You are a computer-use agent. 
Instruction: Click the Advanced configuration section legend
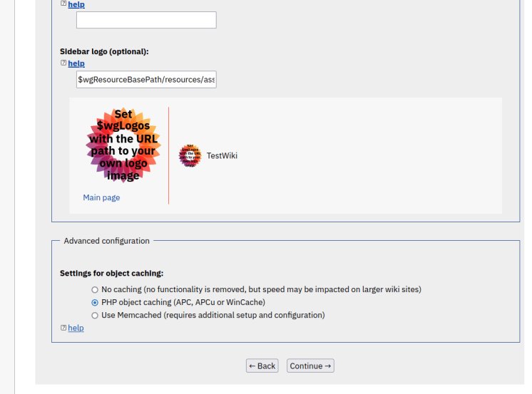click(x=106, y=241)
